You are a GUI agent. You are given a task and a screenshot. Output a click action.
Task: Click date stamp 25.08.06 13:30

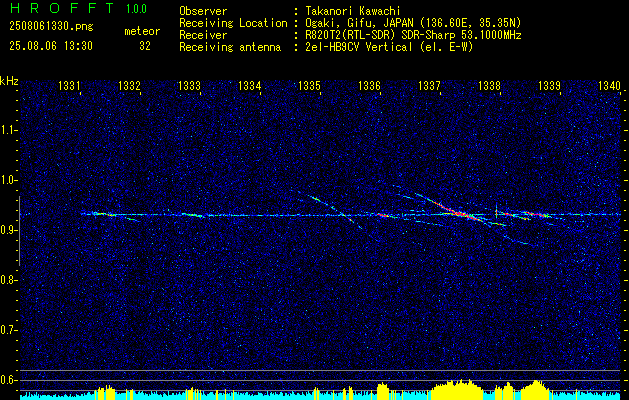click(x=51, y=46)
